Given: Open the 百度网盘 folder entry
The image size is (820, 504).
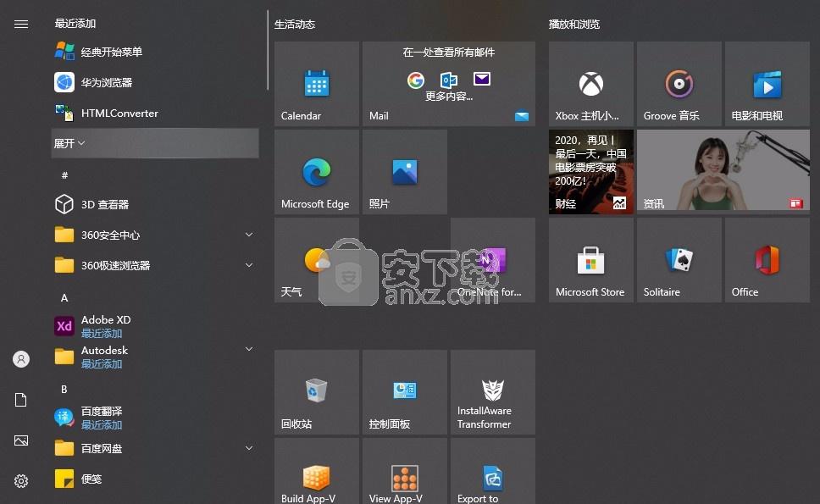Looking at the screenshot, I should 155,449.
